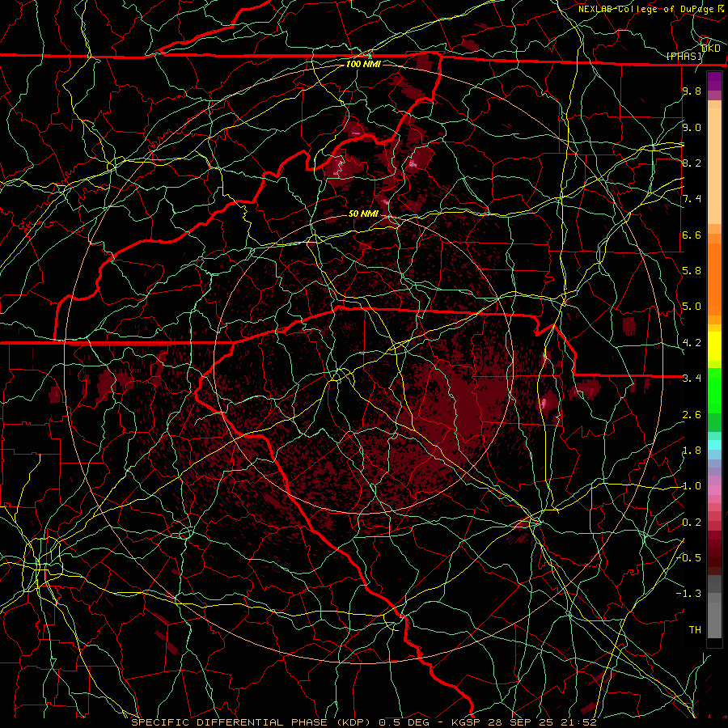Click the 2.6 value on the color scale
Viewport: 728px width, 728px height.
(692, 415)
